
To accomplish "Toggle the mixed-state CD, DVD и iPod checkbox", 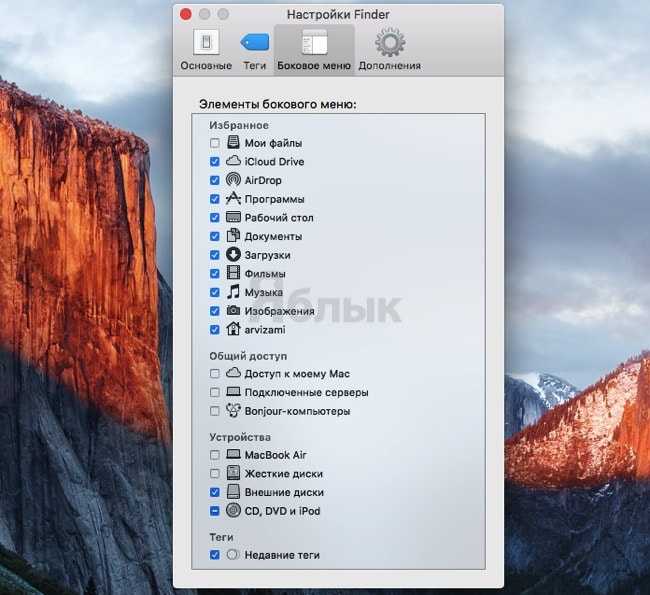I will [215, 511].
